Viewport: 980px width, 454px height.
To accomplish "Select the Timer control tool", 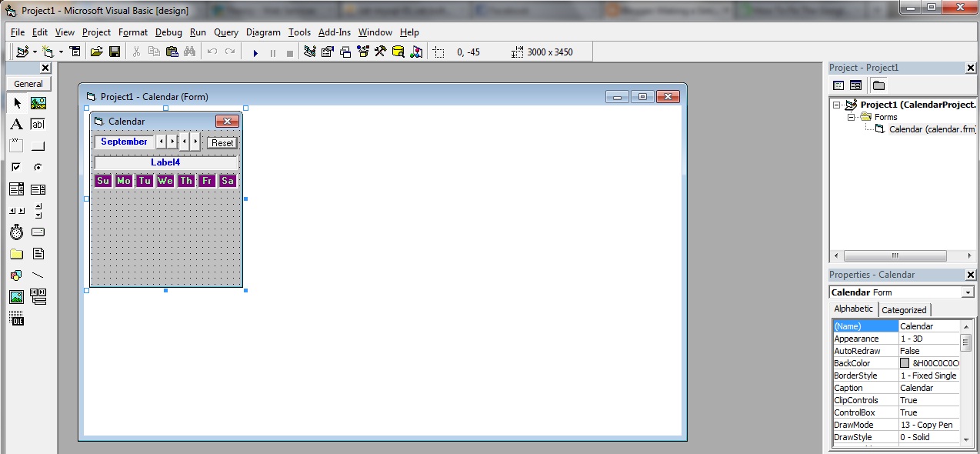I will tap(17, 232).
